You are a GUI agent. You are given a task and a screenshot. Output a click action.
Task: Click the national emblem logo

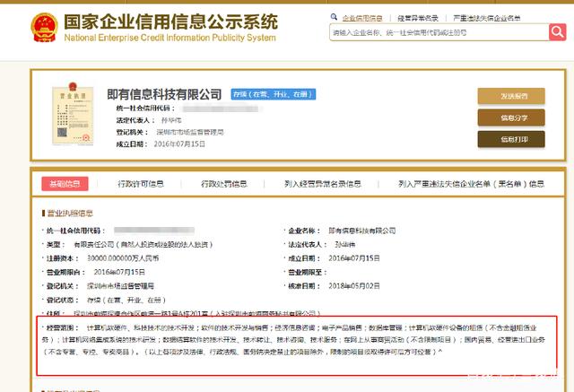44,28
